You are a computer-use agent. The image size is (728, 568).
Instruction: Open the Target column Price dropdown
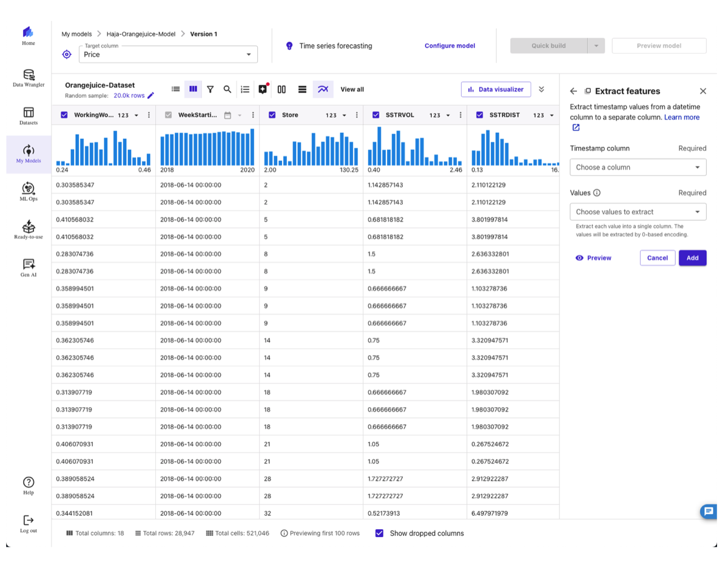tap(168, 55)
